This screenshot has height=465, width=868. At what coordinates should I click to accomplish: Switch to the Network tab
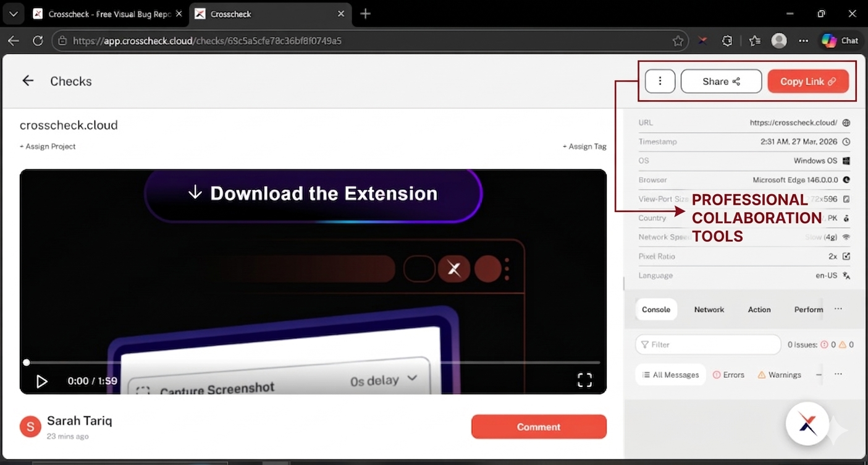coord(709,309)
